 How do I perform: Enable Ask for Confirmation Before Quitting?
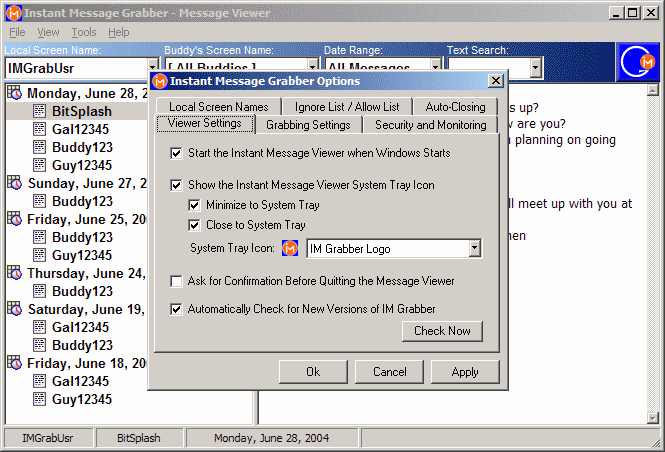click(x=176, y=281)
